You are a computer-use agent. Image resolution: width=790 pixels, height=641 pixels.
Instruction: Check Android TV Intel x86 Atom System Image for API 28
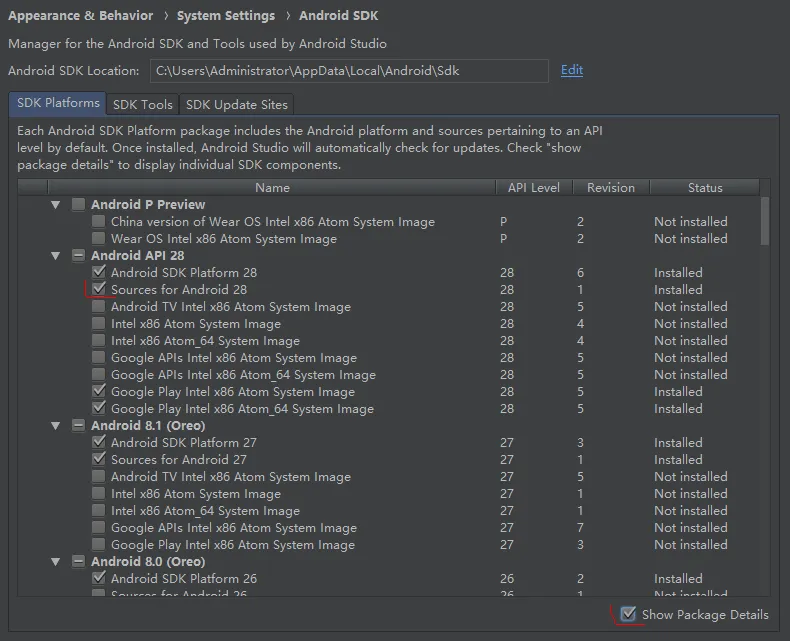(98, 307)
